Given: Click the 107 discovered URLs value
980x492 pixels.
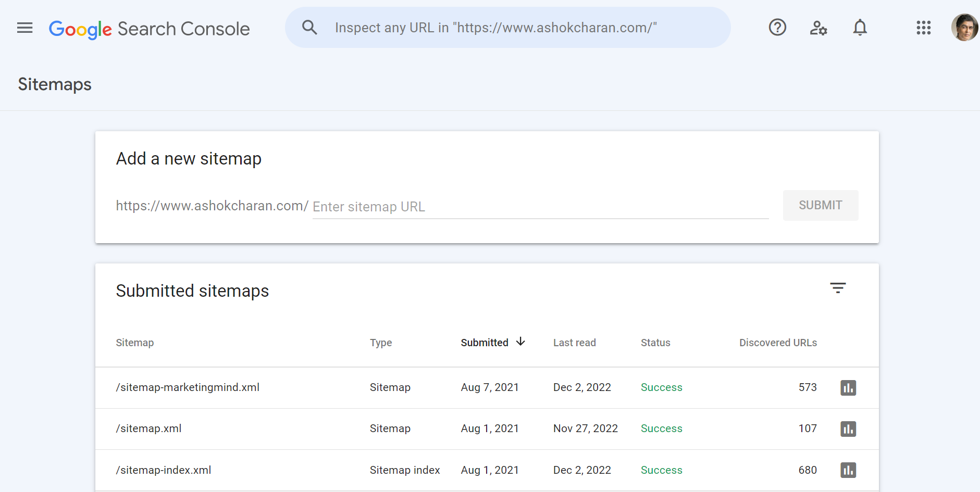Looking at the screenshot, I should tap(808, 428).
